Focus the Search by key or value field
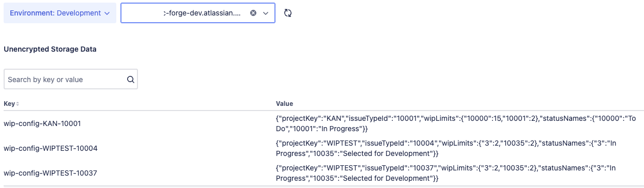This screenshot has height=188, width=644. [71, 80]
